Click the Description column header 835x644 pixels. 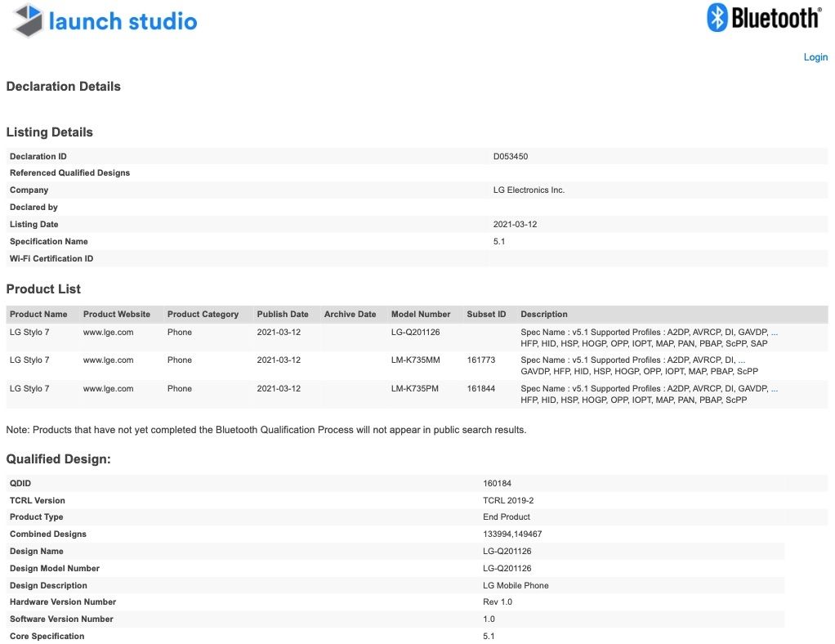[543, 315]
